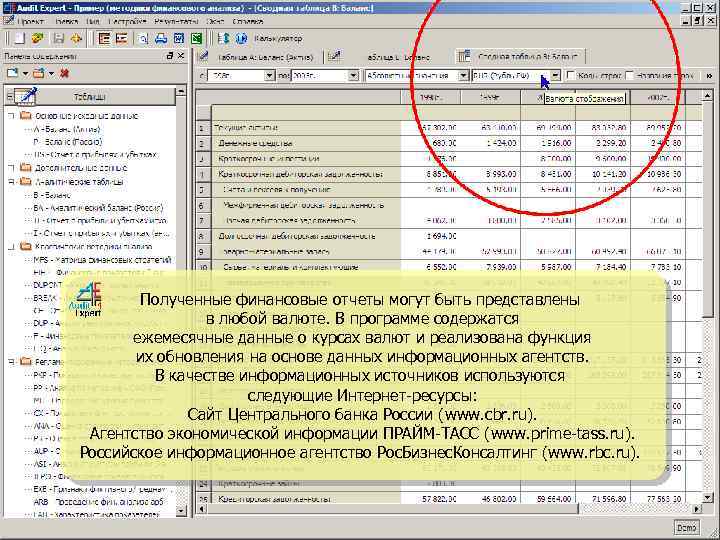Open the Проект menu

click(x=30, y=21)
